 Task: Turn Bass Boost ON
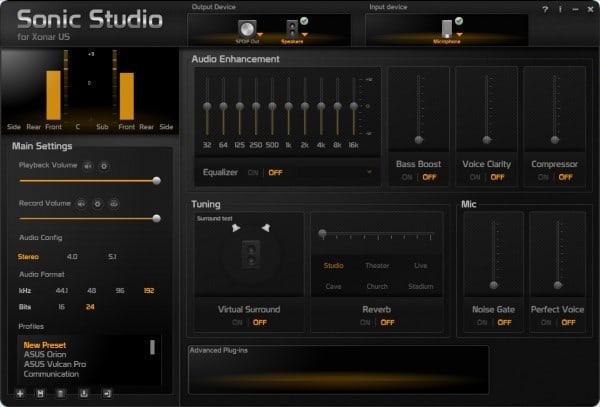(407, 177)
